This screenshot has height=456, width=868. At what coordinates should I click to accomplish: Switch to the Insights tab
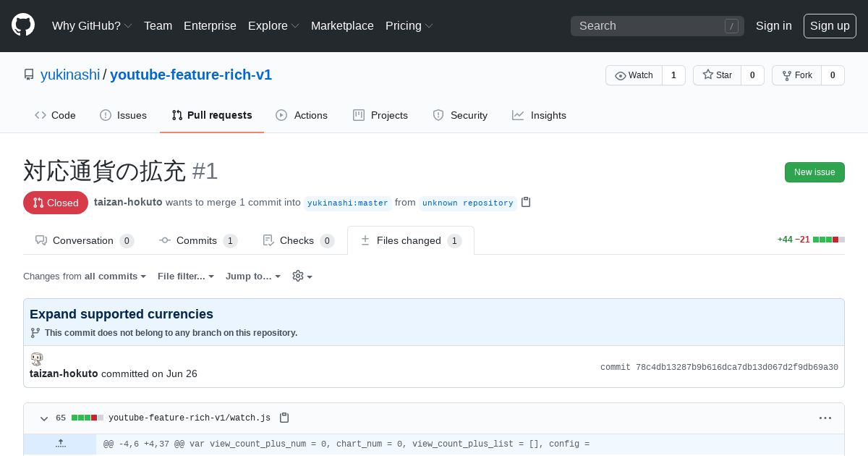[539, 115]
